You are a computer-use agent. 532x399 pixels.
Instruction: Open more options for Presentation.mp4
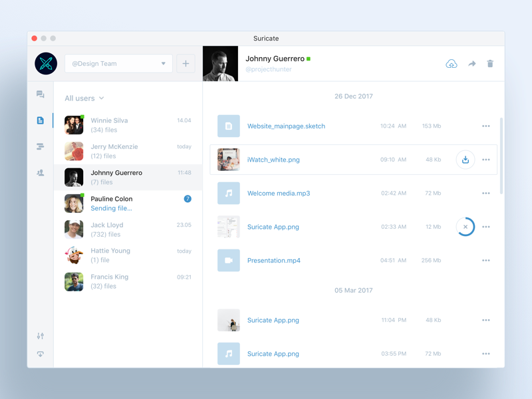point(486,261)
